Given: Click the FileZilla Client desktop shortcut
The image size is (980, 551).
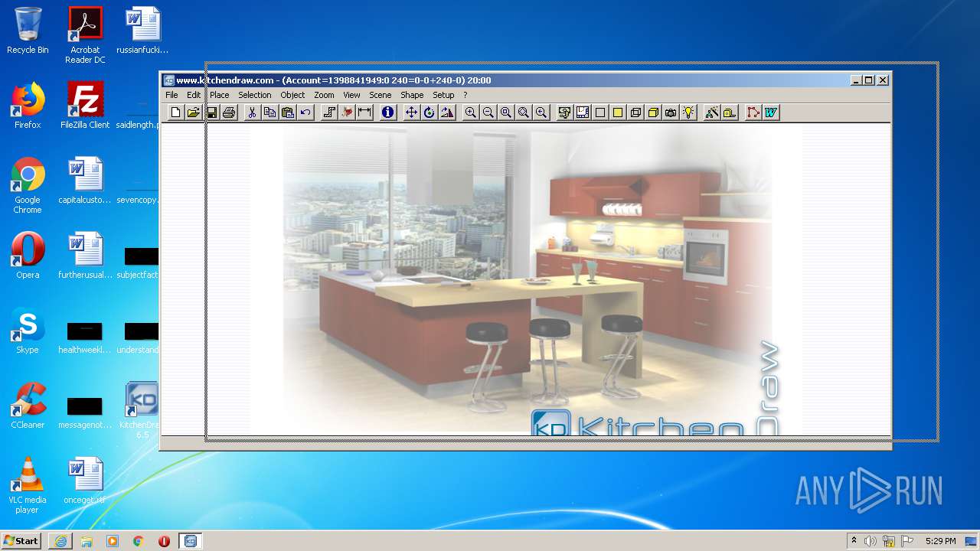Looking at the screenshot, I should (x=85, y=106).
